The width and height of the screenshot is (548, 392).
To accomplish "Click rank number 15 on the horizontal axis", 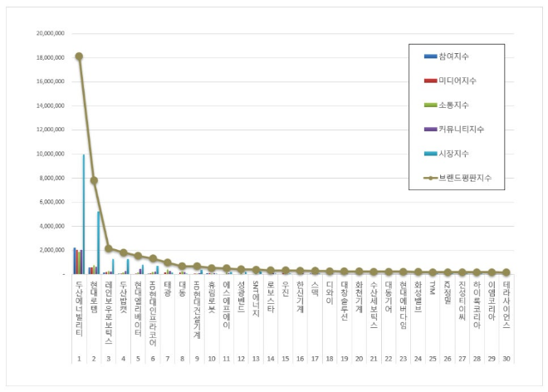I will pyautogui.click(x=285, y=358).
